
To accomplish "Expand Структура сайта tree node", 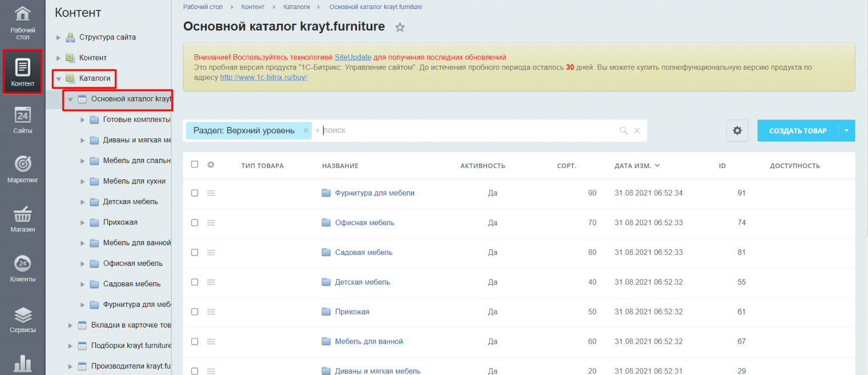I will (58, 38).
